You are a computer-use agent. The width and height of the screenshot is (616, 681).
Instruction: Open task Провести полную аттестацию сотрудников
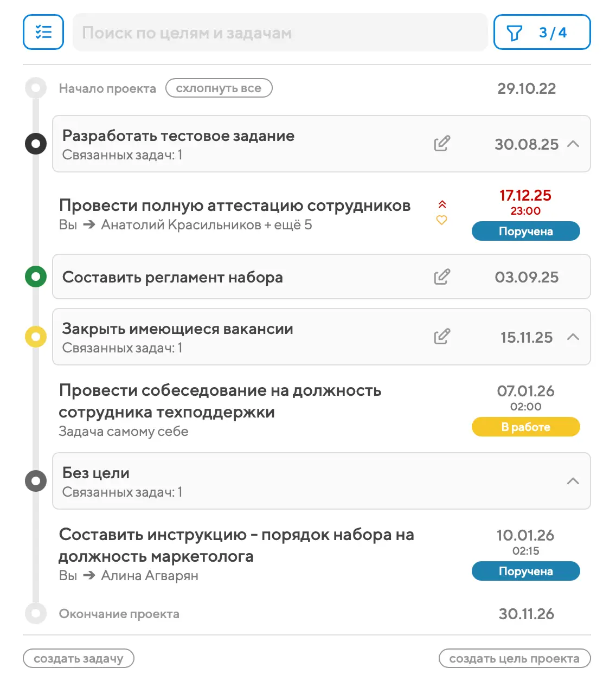[x=234, y=206]
